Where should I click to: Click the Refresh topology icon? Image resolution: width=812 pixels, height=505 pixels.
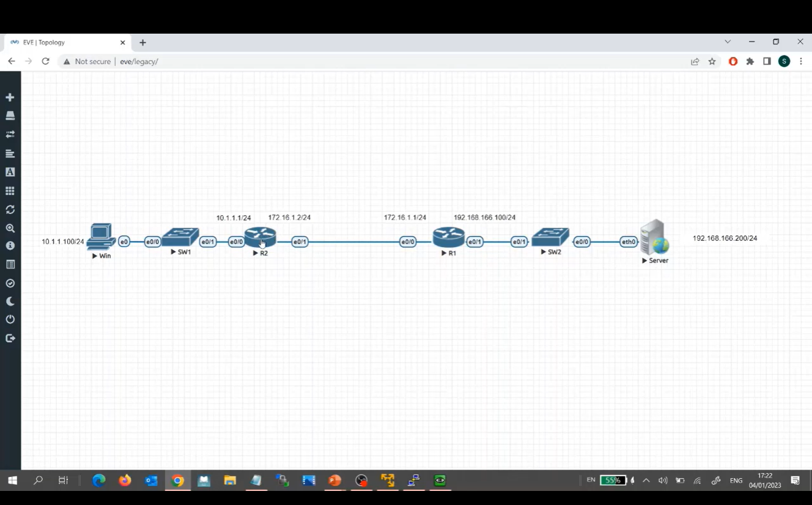coord(10,209)
